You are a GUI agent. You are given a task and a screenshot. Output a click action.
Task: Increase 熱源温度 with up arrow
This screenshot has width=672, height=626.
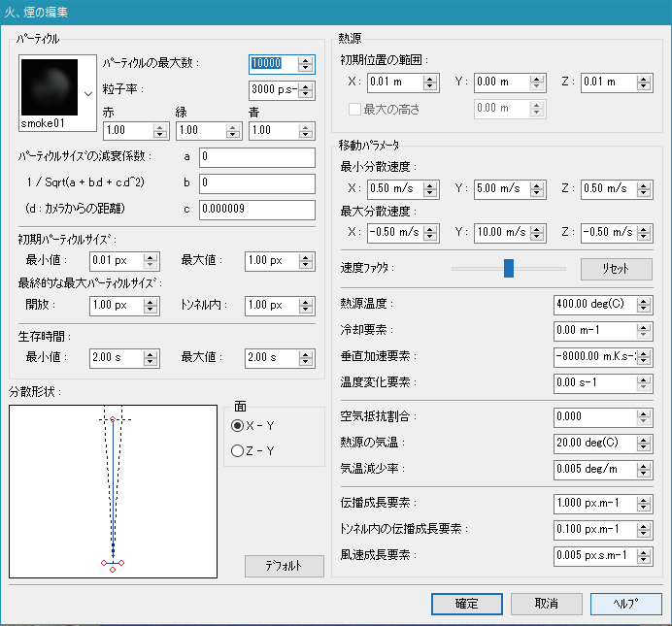coord(644,300)
